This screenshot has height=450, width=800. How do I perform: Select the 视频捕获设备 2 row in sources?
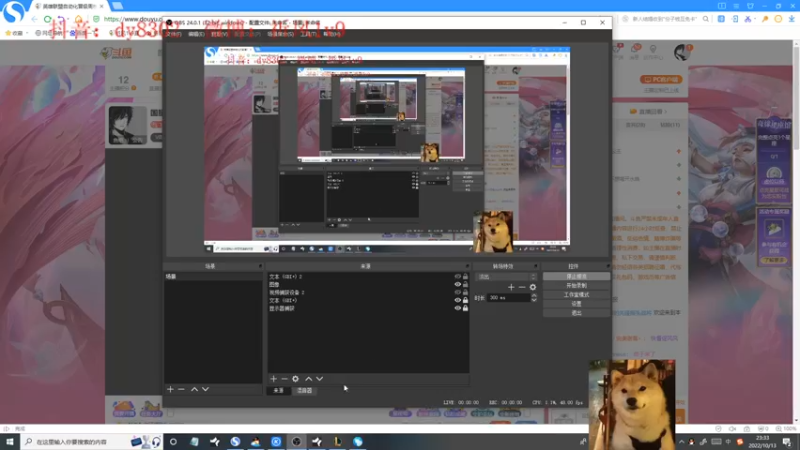(x=368, y=292)
